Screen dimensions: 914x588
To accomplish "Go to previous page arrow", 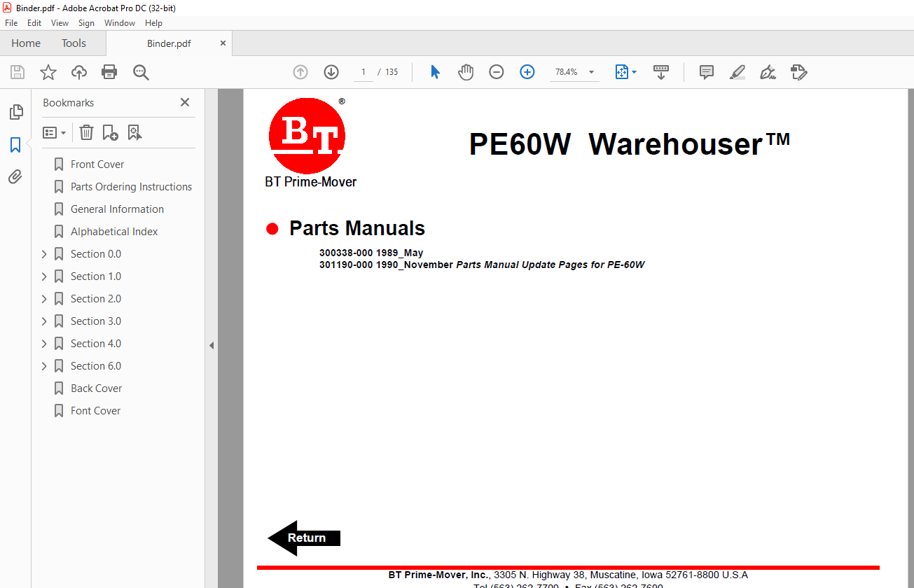I will pyautogui.click(x=300, y=72).
